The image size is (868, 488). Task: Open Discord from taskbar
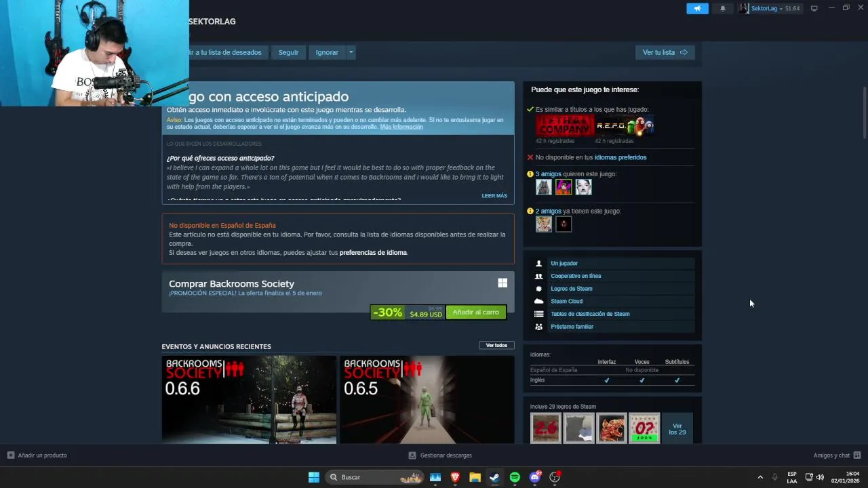pos(535,477)
